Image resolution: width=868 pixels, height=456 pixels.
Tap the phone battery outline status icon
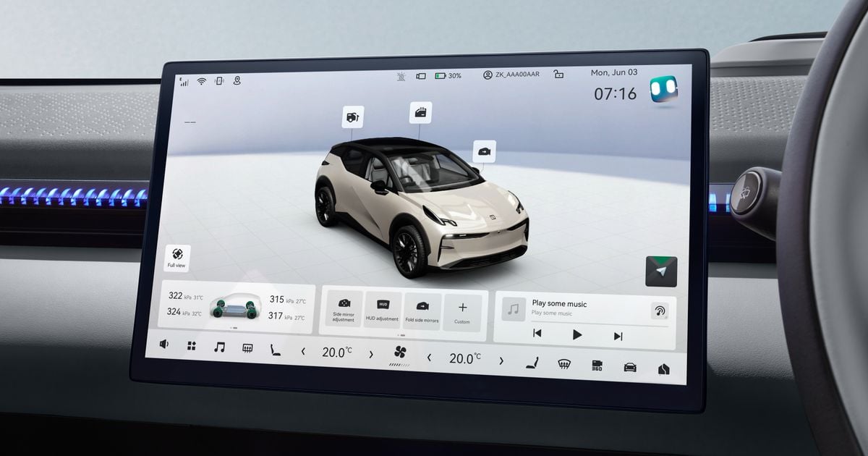pyautogui.click(x=422, y=75)
